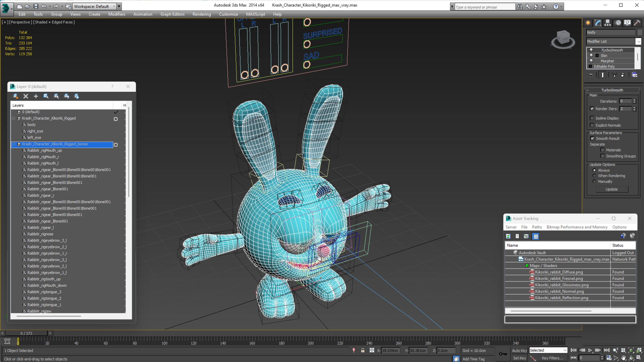Select the When Rendering update option
The height and width of the screenshot is (362, 644).
click(x=594, y=175)
